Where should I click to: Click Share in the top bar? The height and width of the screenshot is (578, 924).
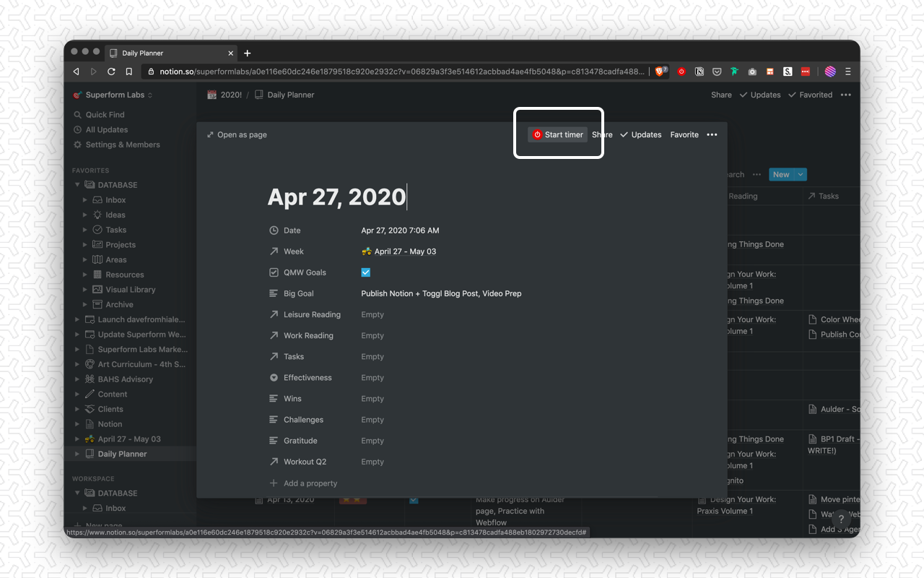(721, 95)
